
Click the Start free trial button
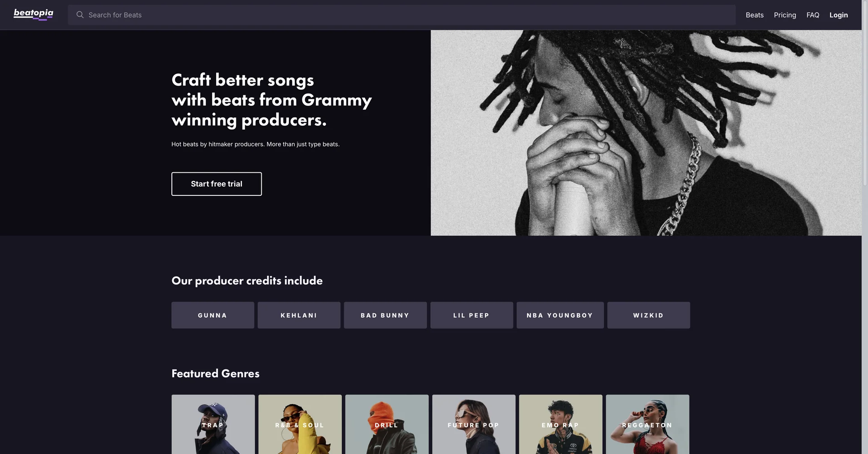[217, 184]
